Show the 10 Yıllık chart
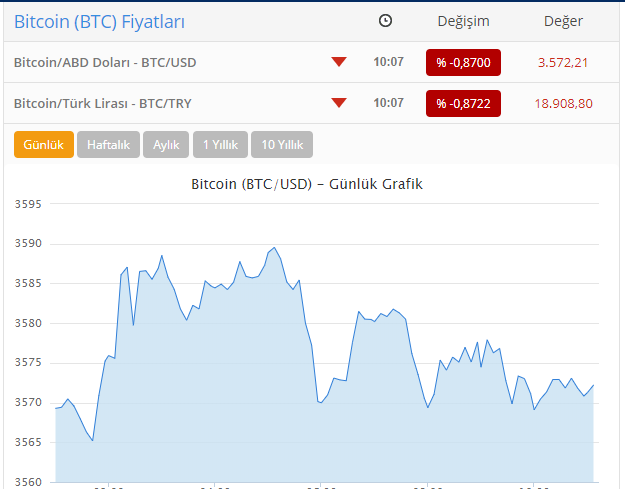Image resolution: width=625 pixels, height=489 pixels. click(x=282, y=144)
